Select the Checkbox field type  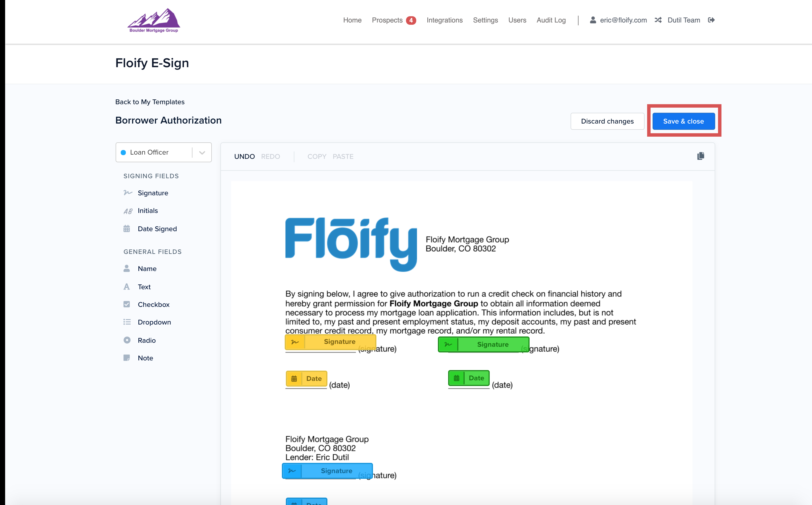click(x=153, y=304)
